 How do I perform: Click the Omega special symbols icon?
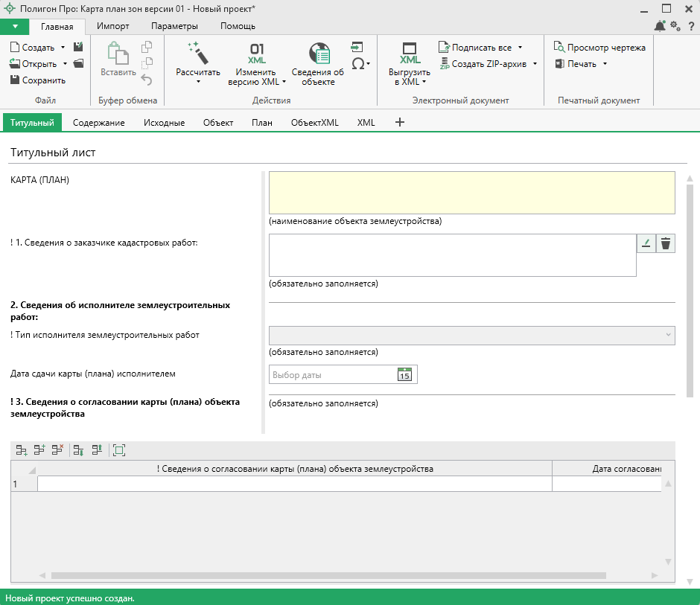click(x=358, y=64)
